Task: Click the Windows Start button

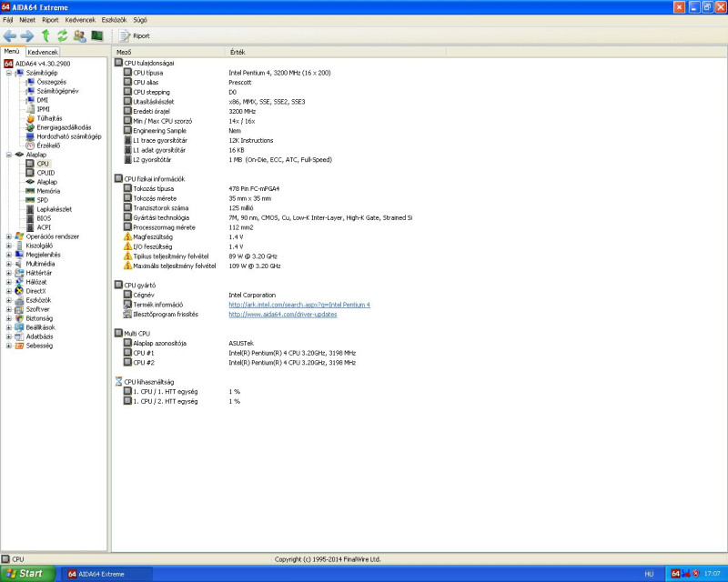Action: pyautogui.click(x=27, y=574)
